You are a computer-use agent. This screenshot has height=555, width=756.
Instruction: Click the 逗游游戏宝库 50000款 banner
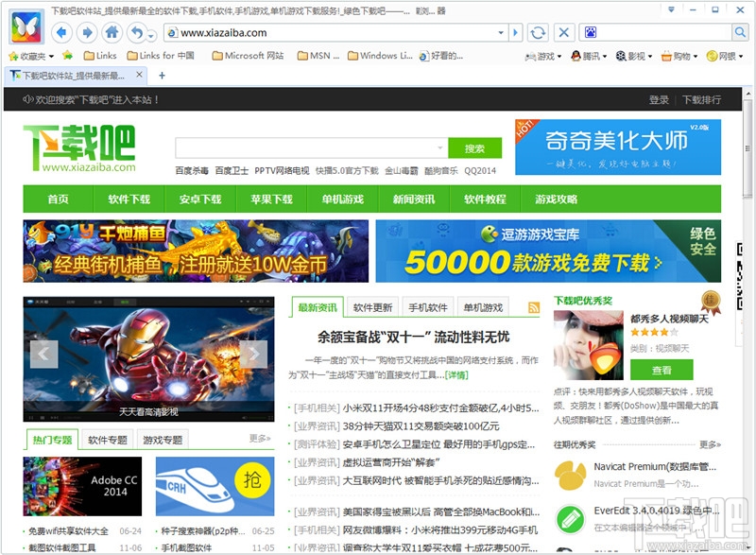click(548, 251)
